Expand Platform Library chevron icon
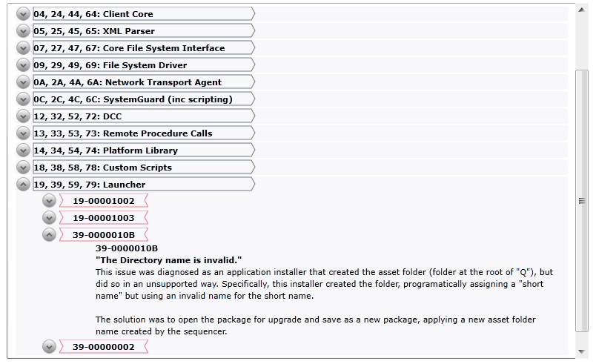The width and height of the screenshot is (596, 364). pyautogui.click(x=23, y=150)
